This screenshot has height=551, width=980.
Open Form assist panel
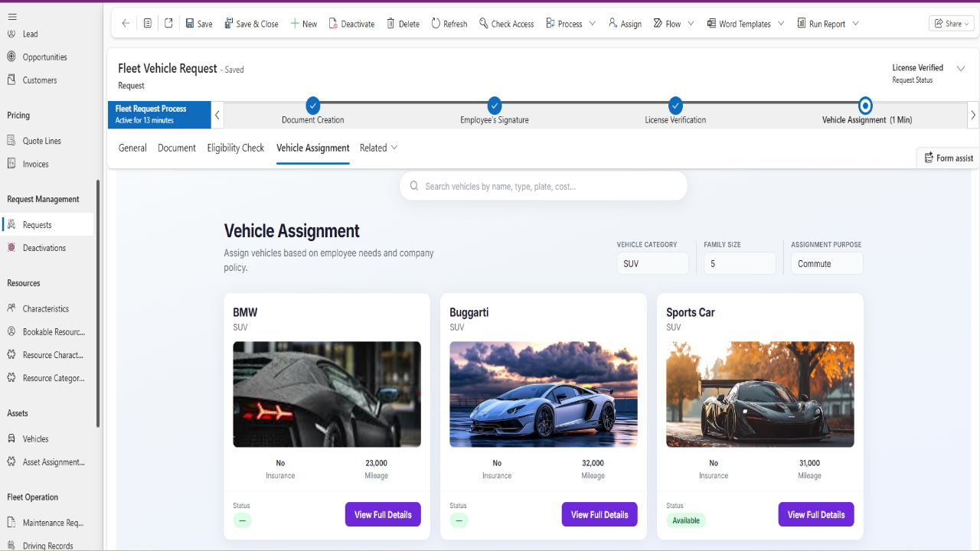point(949,158)
